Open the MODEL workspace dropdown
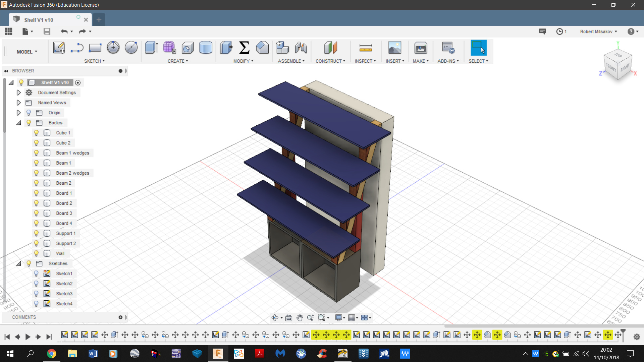644x362 pixels. coord(27,52)
